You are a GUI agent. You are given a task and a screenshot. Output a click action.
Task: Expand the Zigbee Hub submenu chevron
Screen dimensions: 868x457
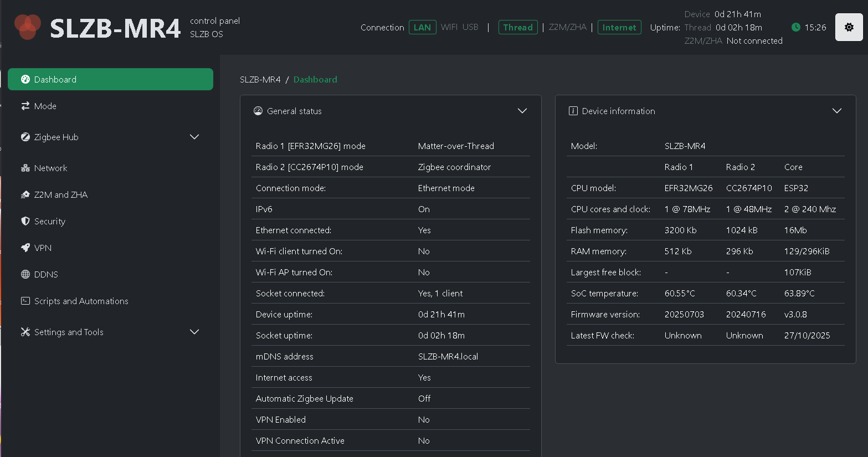194,137
